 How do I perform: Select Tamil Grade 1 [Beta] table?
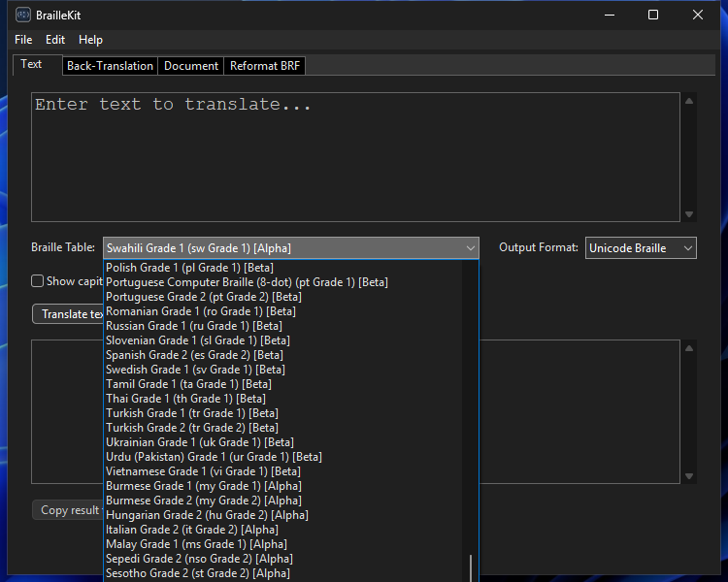pyautogui.click(x=282, y=384)
